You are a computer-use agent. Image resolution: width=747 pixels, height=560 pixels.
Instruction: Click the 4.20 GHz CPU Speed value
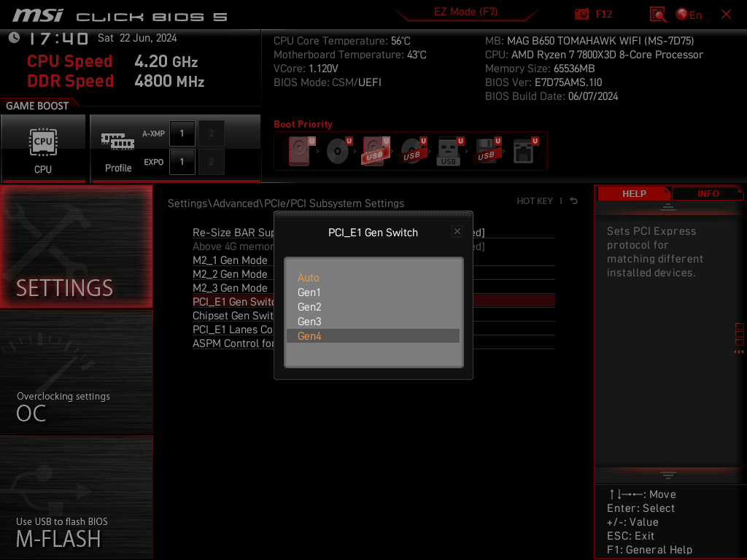[x=166, y=61]
